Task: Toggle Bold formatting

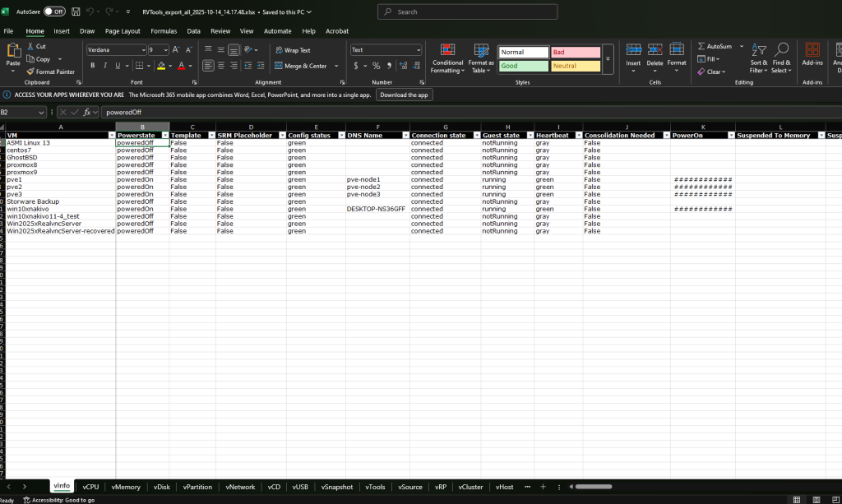Action: click(93, 66)
